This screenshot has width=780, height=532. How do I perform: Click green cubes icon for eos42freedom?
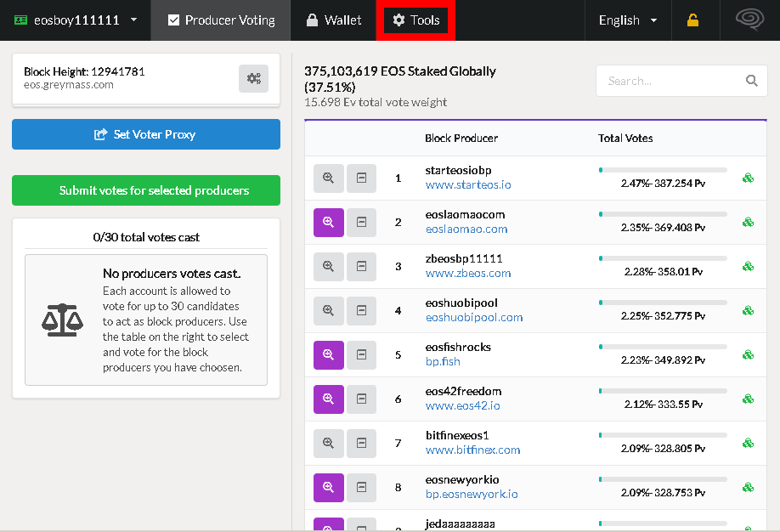click(x=749, y=399)
